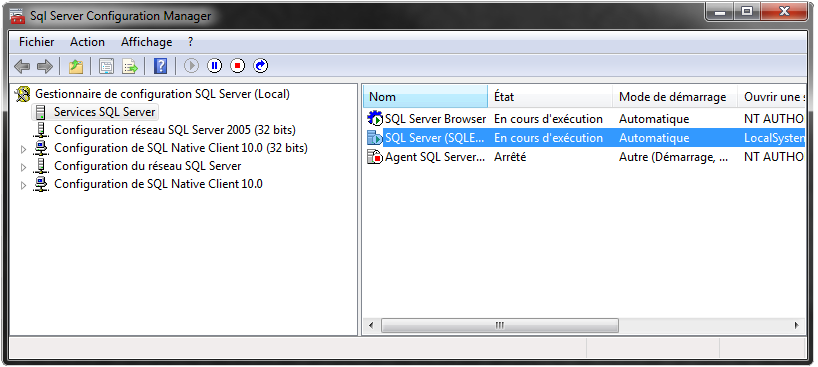Pause the selected service using toolbar
Image resolution: width=818 pixels, height=367 pixels.
[x=214, y=66]
